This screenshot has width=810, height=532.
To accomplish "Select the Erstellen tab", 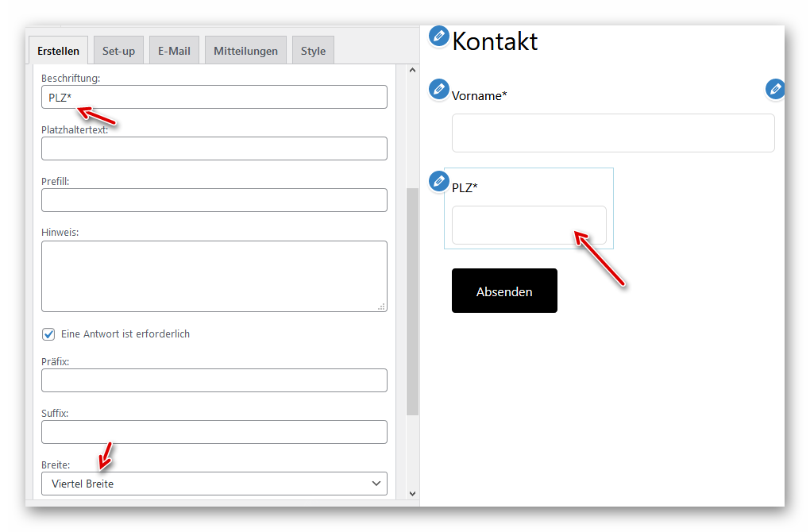I will click(x=58, y=51).
